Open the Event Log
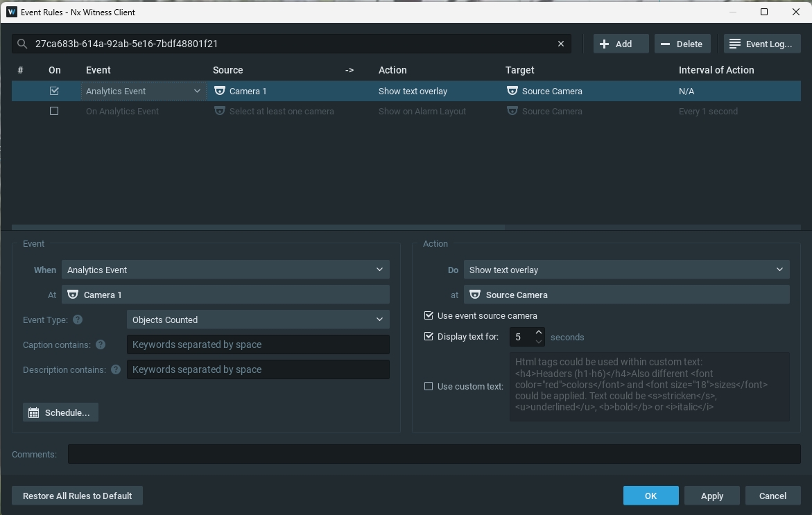 point(761,44)
